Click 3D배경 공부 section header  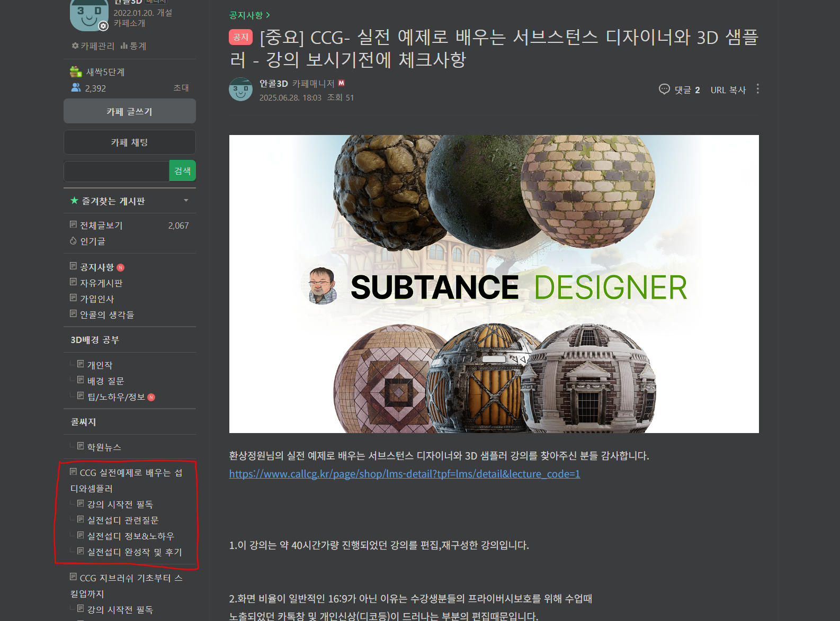[x=95, y=340]
